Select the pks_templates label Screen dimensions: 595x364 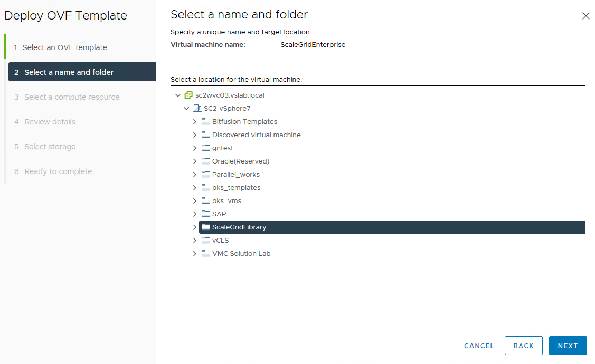(237, 188)
